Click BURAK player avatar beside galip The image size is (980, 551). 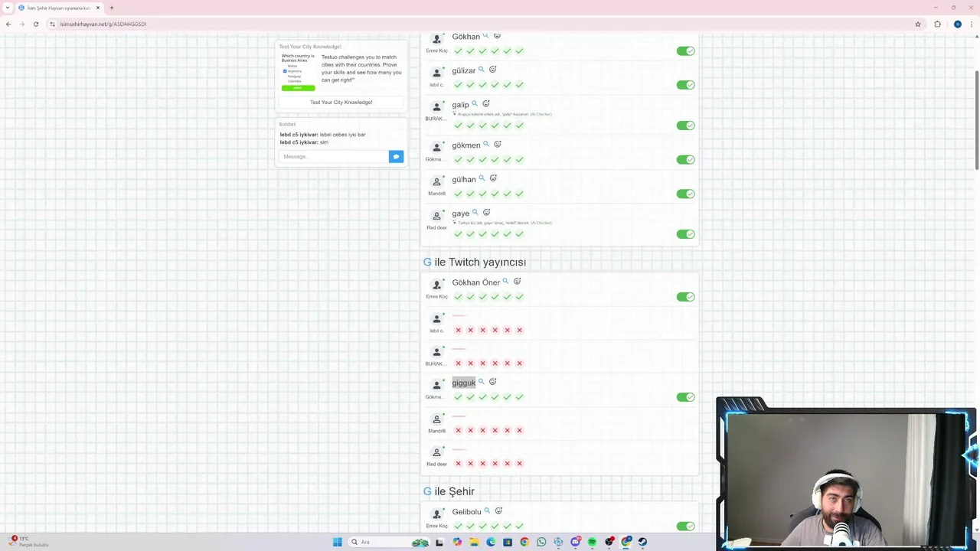point(436,107)
